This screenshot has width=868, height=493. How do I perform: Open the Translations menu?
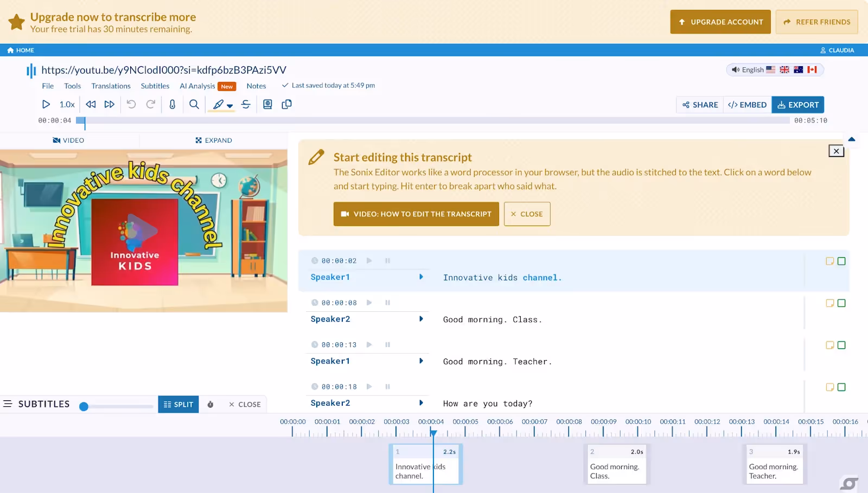(111, 86)
